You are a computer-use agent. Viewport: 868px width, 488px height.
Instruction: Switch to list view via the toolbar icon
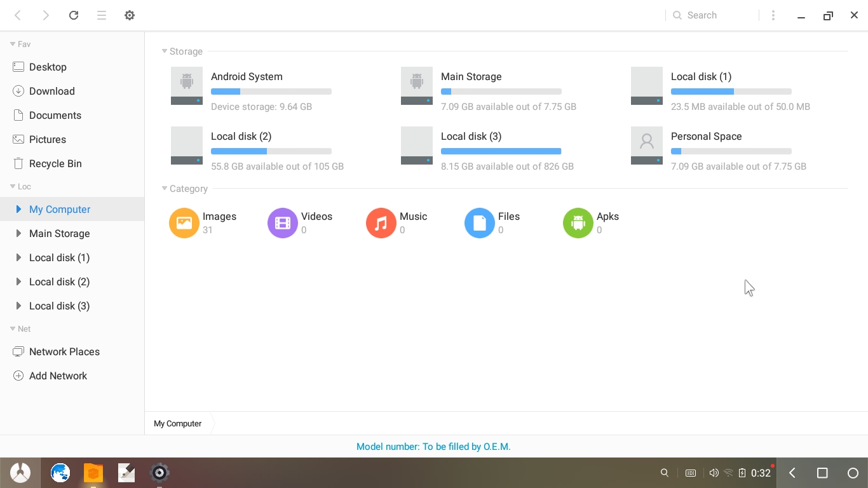coord(102,15)
